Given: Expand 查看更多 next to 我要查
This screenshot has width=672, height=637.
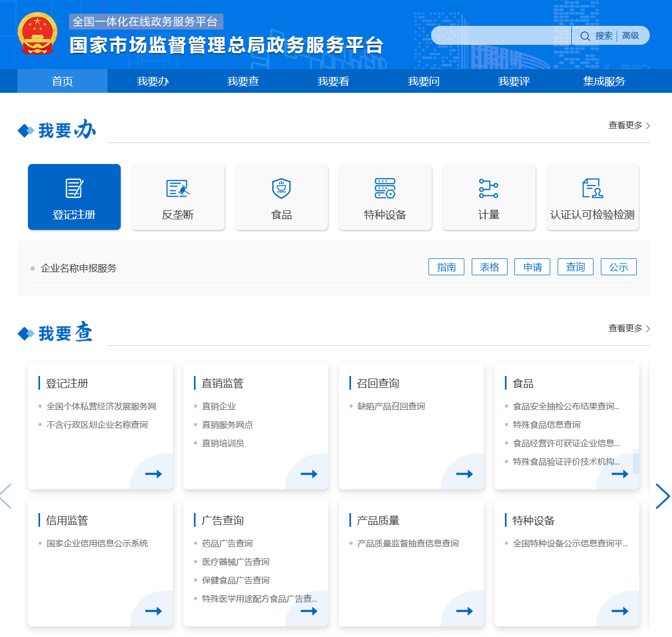Looking at the screenshot, I should tap(626, 329).
